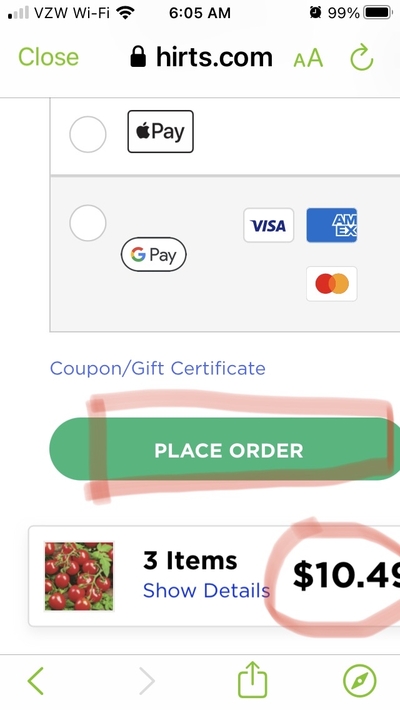Viewport: 400px width, 710px height.
Task: Tap the Apple Pay badge
Action: pos(160,131)
